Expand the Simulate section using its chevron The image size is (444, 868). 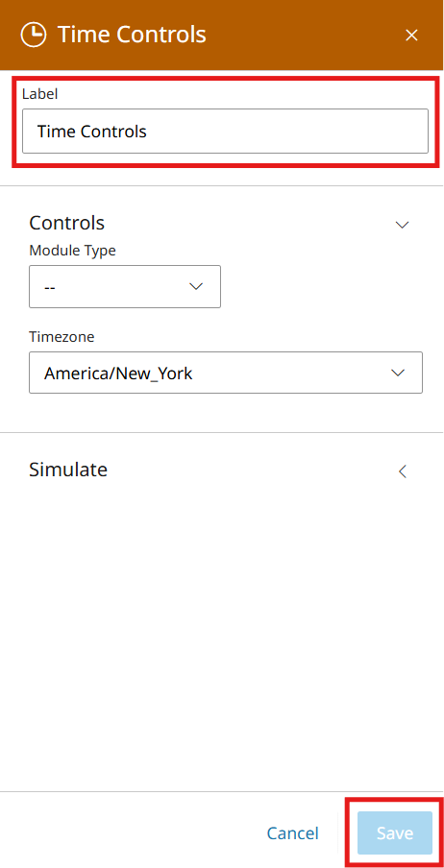coord(403,471)
